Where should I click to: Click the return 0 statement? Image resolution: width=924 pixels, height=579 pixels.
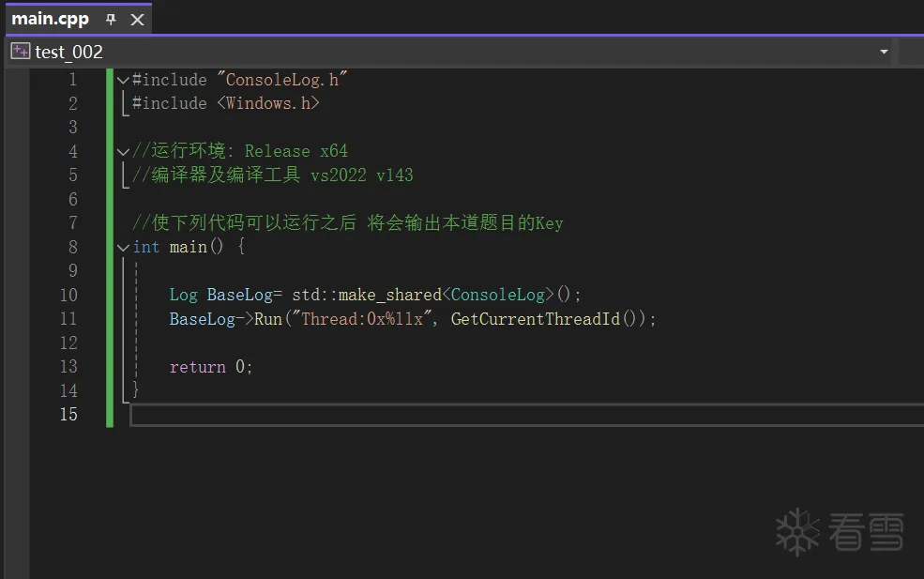click(211, 367)
